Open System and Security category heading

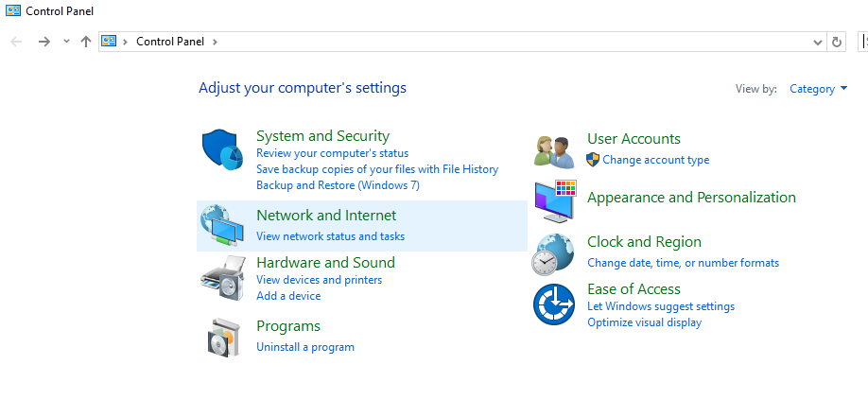click(322, 136)
